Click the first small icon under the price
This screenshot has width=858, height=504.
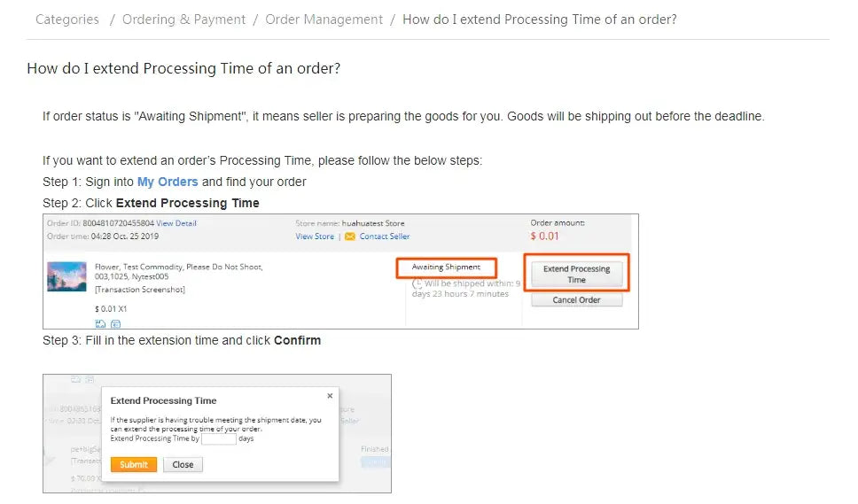[x=100, y=323]
